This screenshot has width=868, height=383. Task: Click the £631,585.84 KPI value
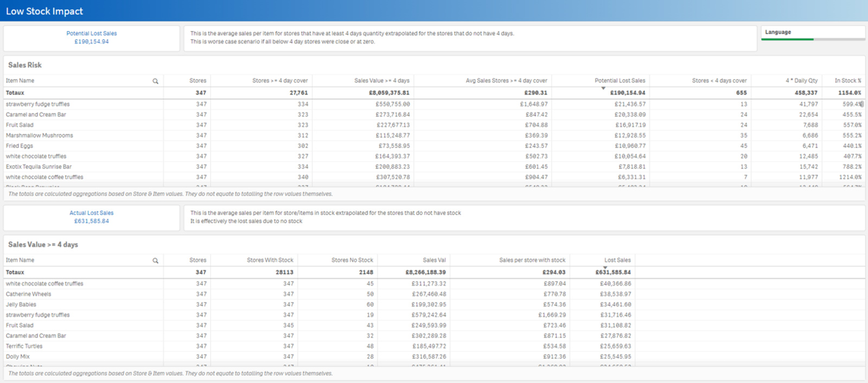[92, 221]
